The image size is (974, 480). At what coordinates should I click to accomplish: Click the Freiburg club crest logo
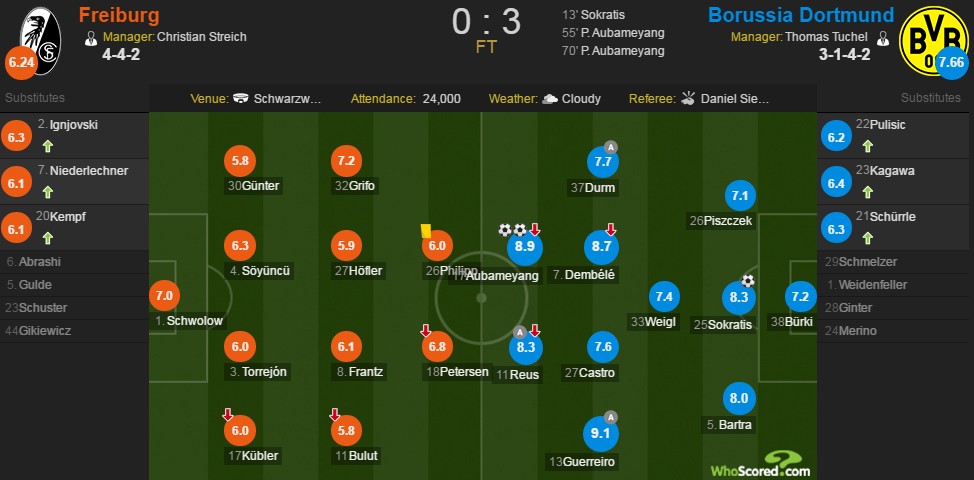(x=40, y=40)
